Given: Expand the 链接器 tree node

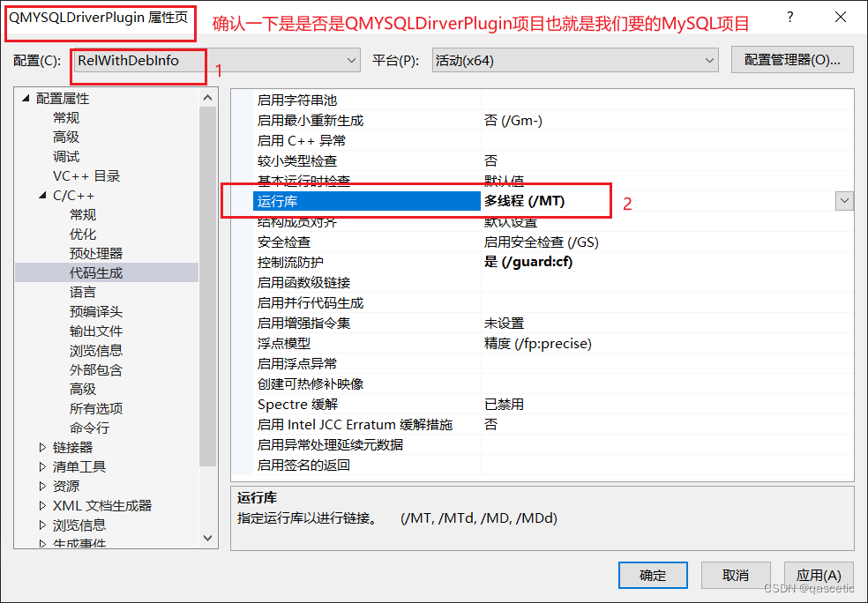Looking at the screenshot, I should (42, 447).
